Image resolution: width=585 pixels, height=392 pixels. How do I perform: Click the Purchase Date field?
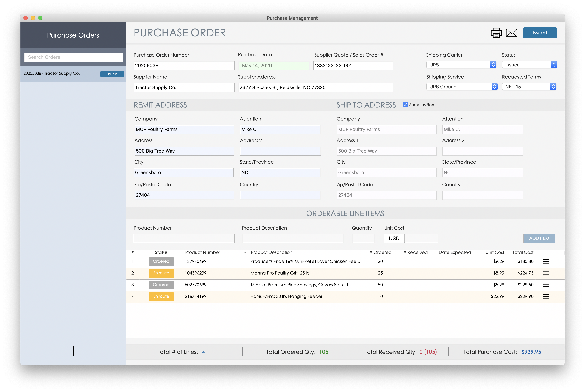pos(274,66)
